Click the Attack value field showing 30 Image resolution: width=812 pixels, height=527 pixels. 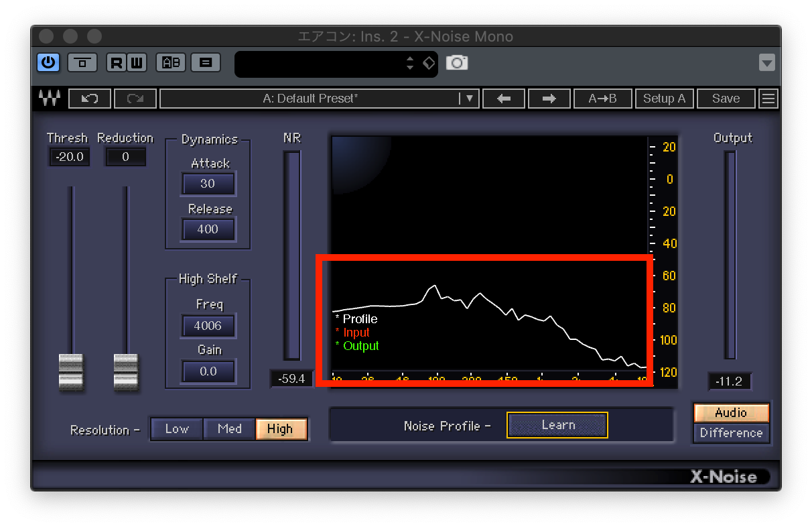tap(208, 183)
